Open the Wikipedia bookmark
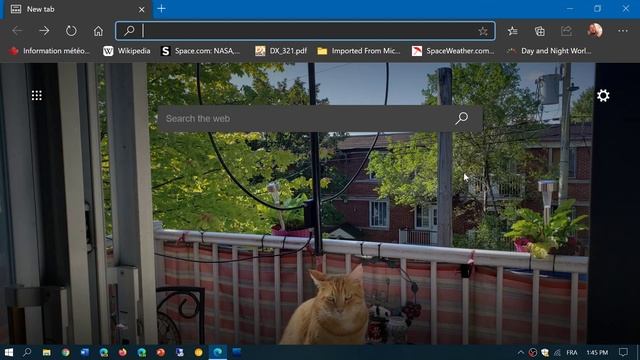The height and width of the screenshot is (360, 640). 127,51
